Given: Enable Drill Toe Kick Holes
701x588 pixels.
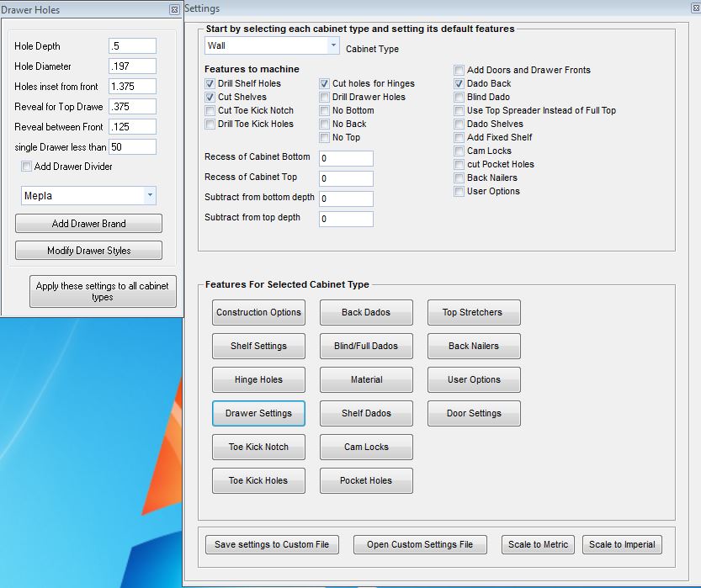Looking at the screenshot, I should tap(210, 124).
